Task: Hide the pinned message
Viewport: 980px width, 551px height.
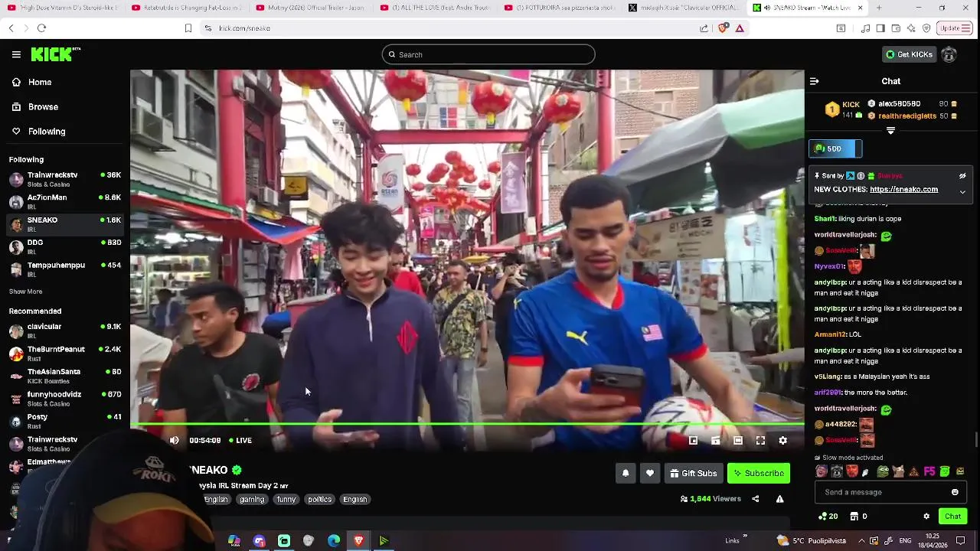Action: (962, 176)
